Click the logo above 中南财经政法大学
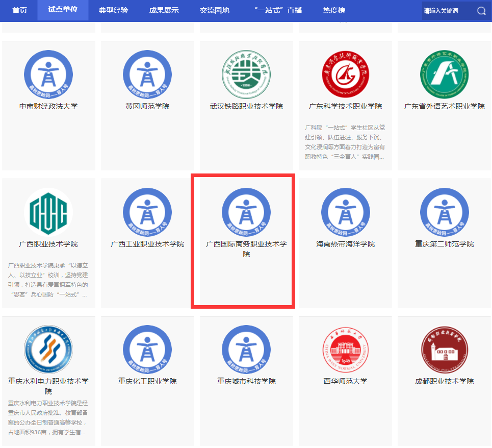 point(48,75)
